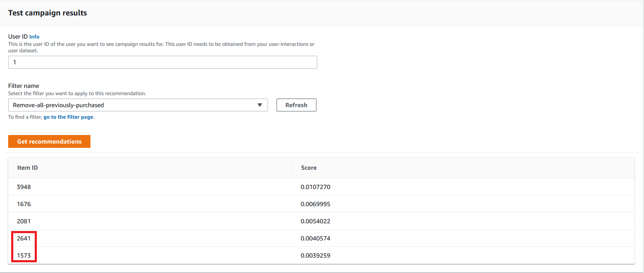The height and width of the screenshot is (273, 644).
Task: Open the Filter name dropdown arrow
Action: [x=260, y=105]
